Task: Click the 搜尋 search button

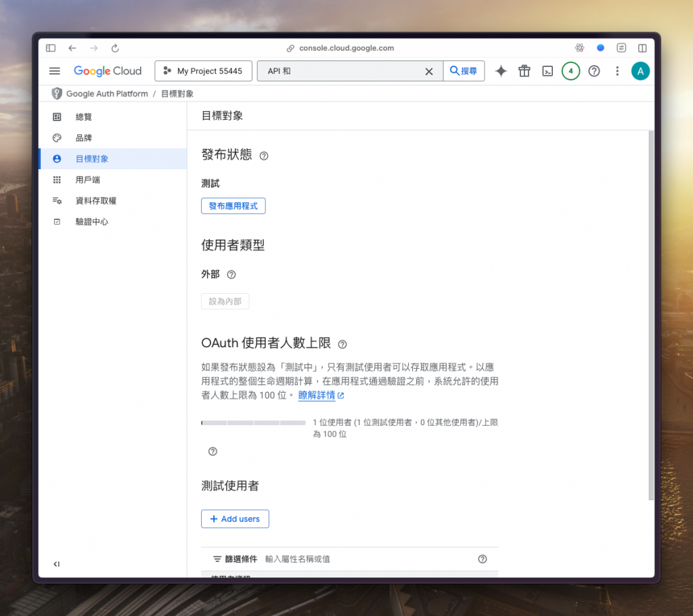Action: tap(464, 71)
